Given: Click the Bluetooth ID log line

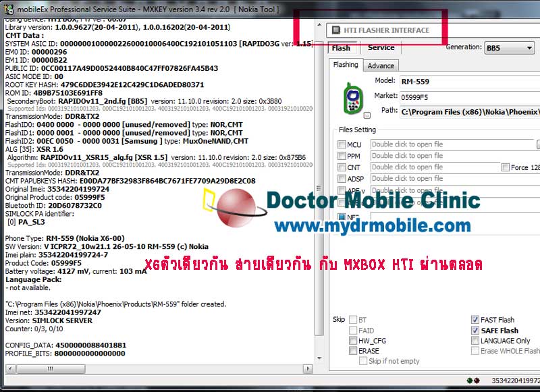Looking at the screenshot, I should click(x=53, y=206).
